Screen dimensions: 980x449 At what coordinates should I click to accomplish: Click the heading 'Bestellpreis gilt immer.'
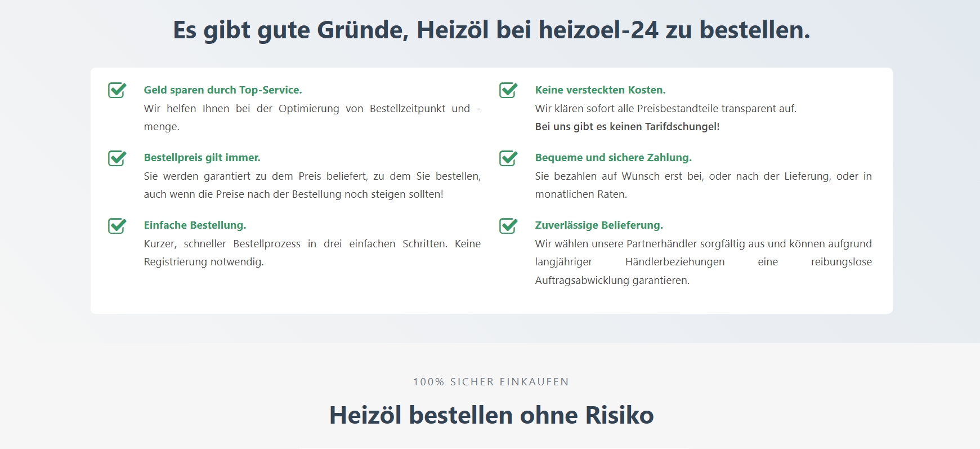[202, 158]
